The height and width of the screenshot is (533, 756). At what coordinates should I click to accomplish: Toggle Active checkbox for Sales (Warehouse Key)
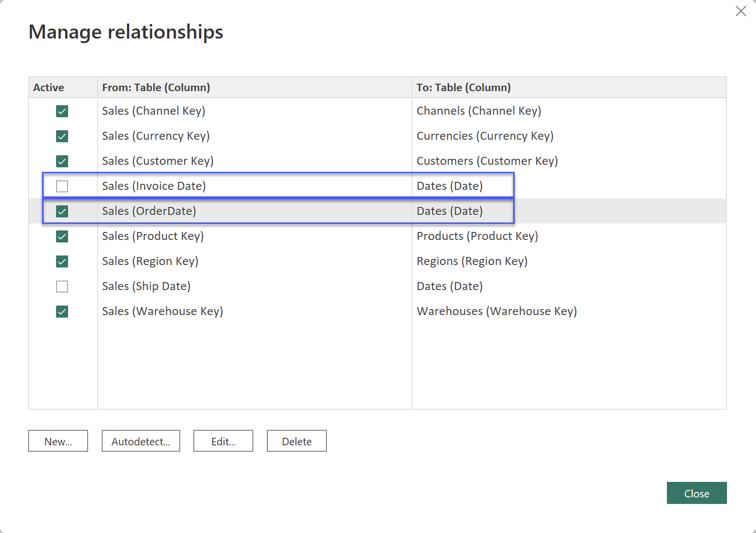62,312
